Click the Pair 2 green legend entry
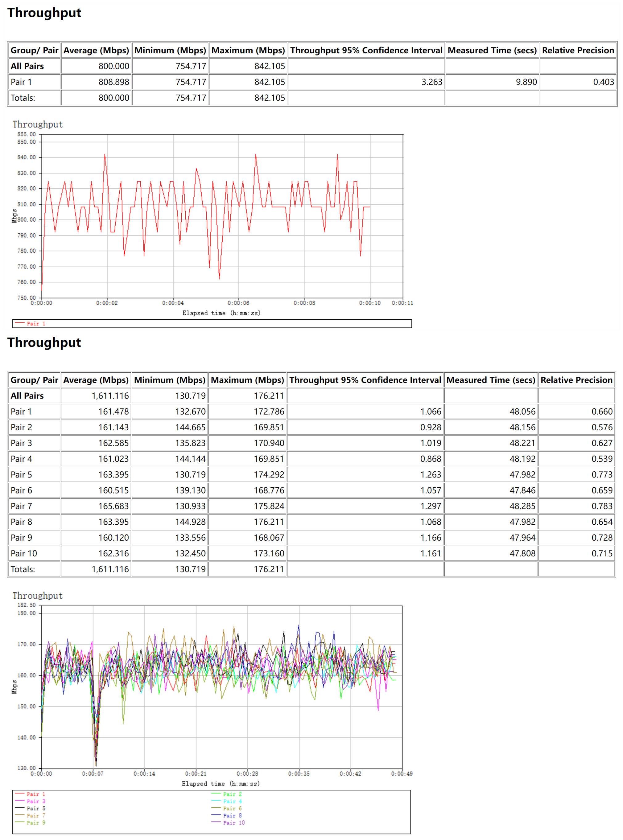The image size is (623, 840). click(x=232, y=794)
